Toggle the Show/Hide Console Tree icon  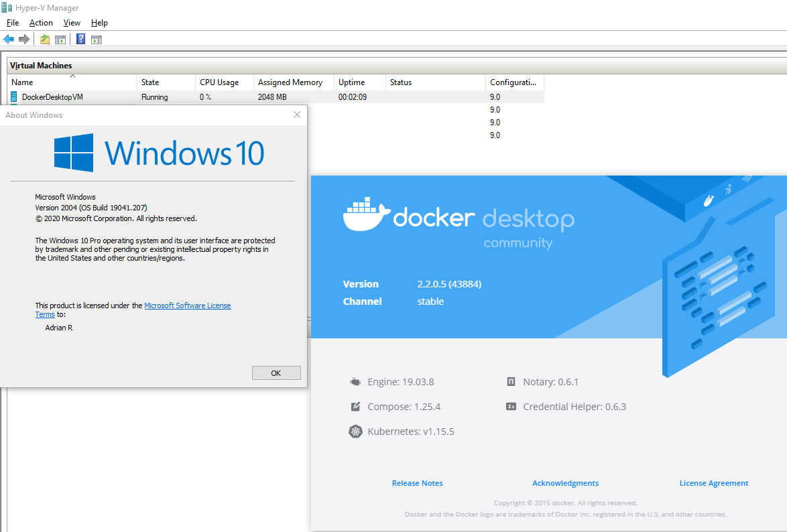[x=60, y=39]
